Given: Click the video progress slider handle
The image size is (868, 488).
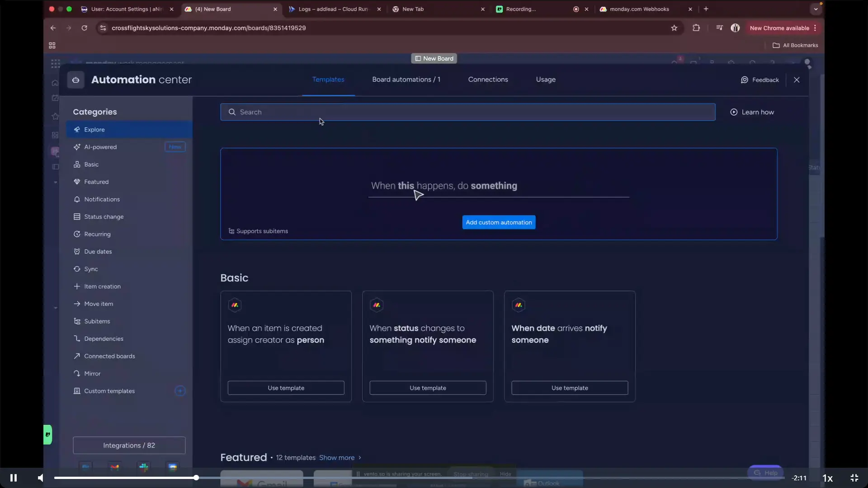Looking at the screenshot, I should (x=196, y=478).
